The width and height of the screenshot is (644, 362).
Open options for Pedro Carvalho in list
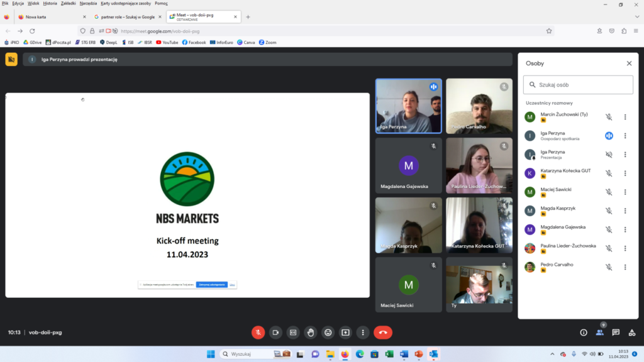[625, 267]
